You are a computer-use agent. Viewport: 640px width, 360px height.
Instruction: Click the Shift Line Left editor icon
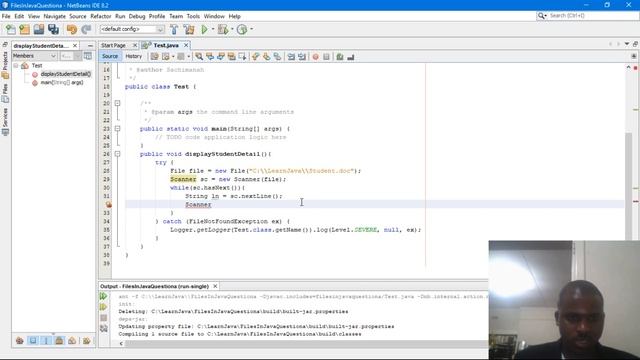point(291,57)
